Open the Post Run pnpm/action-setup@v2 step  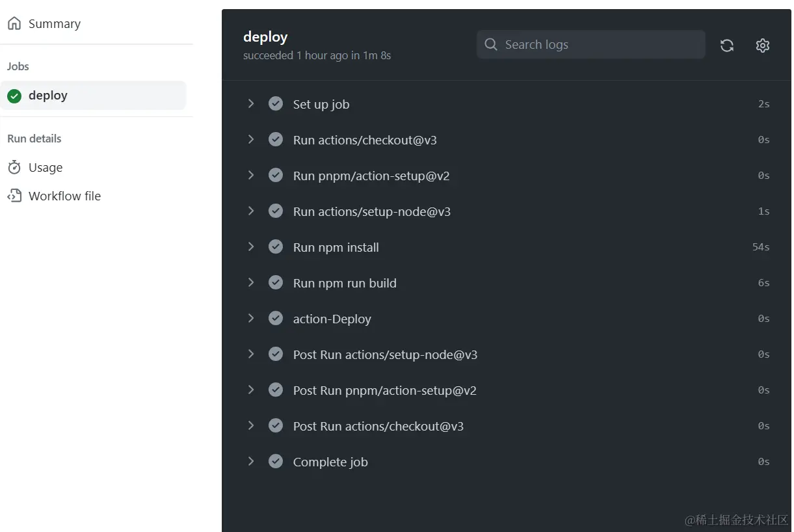384,390
